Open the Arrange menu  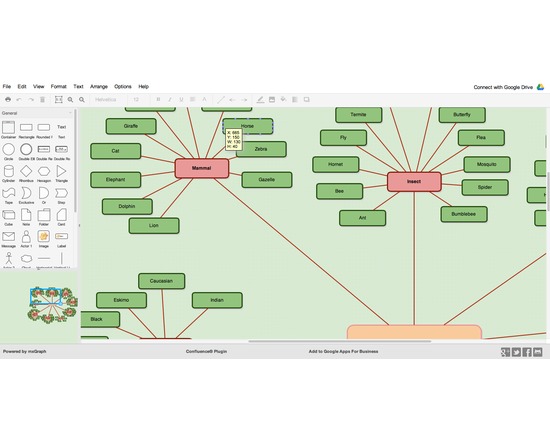coord(99,86)
